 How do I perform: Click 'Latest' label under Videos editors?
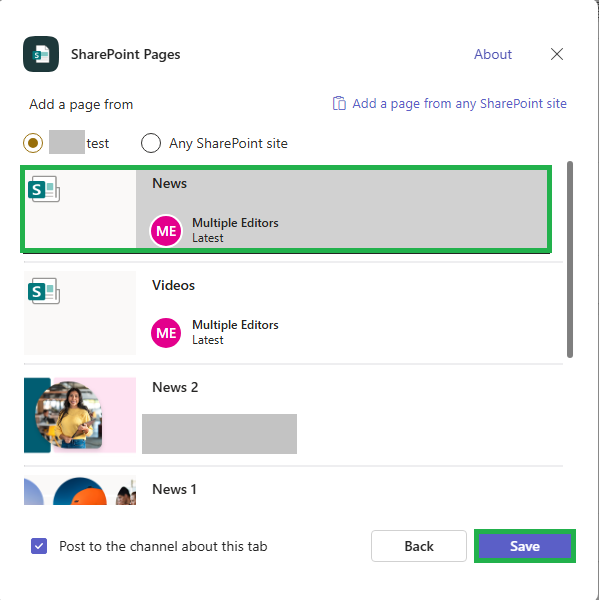click(207, 340)
